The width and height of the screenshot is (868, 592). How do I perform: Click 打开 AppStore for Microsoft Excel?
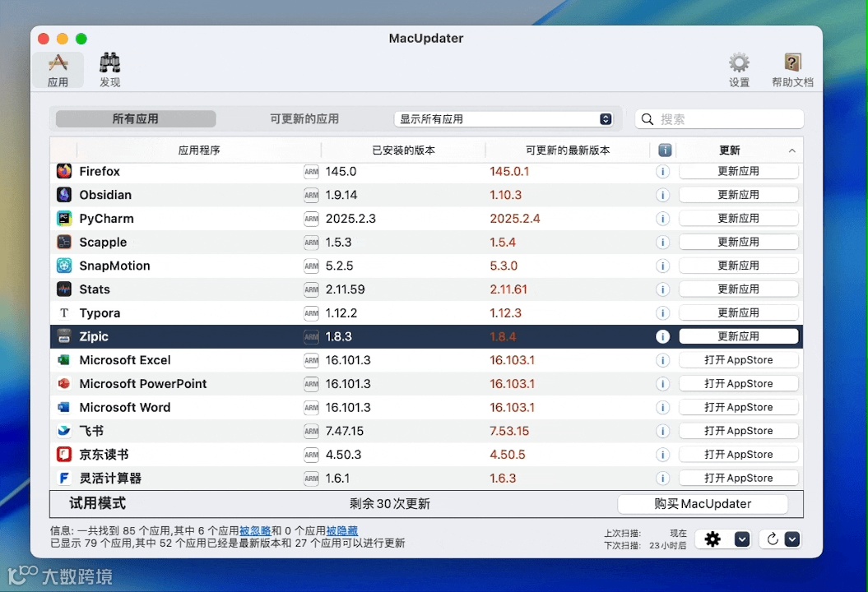point(739,360)
